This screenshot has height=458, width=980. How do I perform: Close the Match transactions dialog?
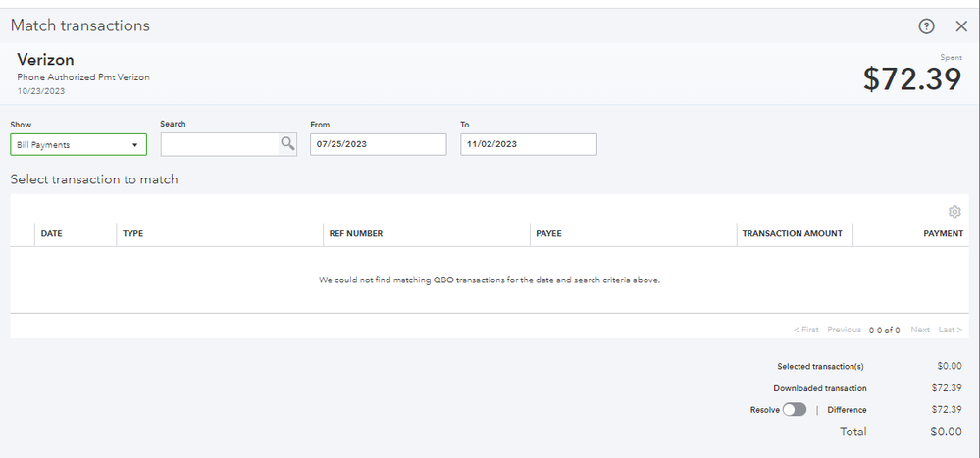pos(961,26)
